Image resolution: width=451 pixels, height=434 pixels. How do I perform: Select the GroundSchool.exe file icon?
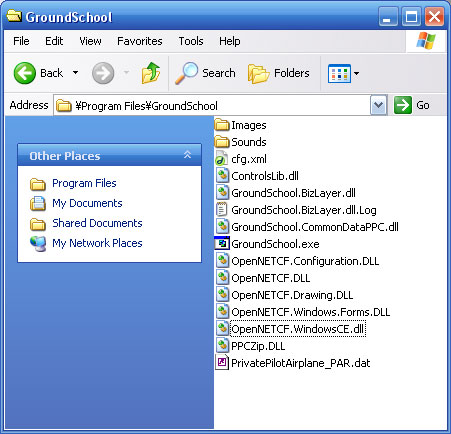[222, 244]
